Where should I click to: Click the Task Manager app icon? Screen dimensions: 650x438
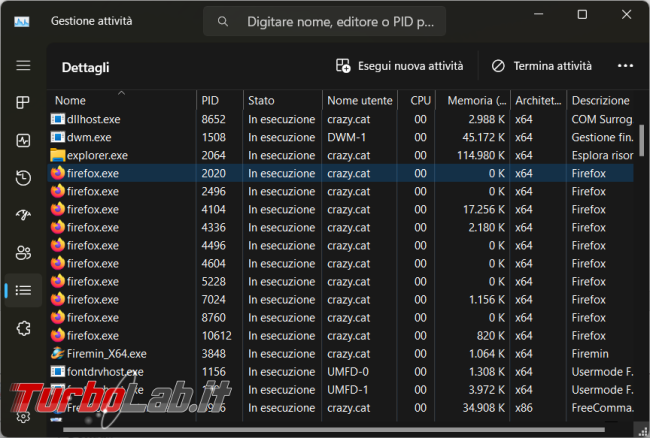pos(22,22)
